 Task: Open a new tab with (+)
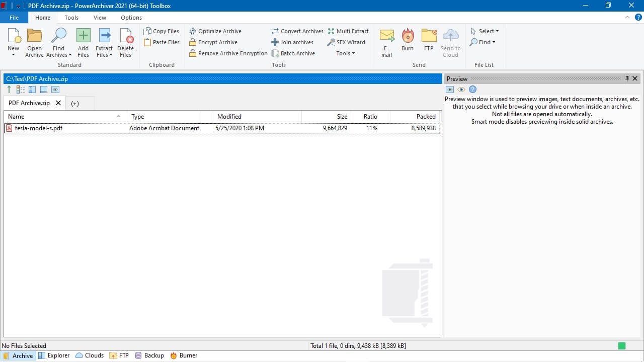(75, 104)
